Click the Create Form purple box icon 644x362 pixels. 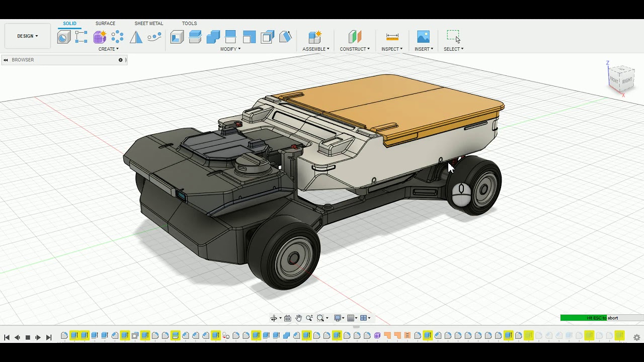tap(100, 37)
